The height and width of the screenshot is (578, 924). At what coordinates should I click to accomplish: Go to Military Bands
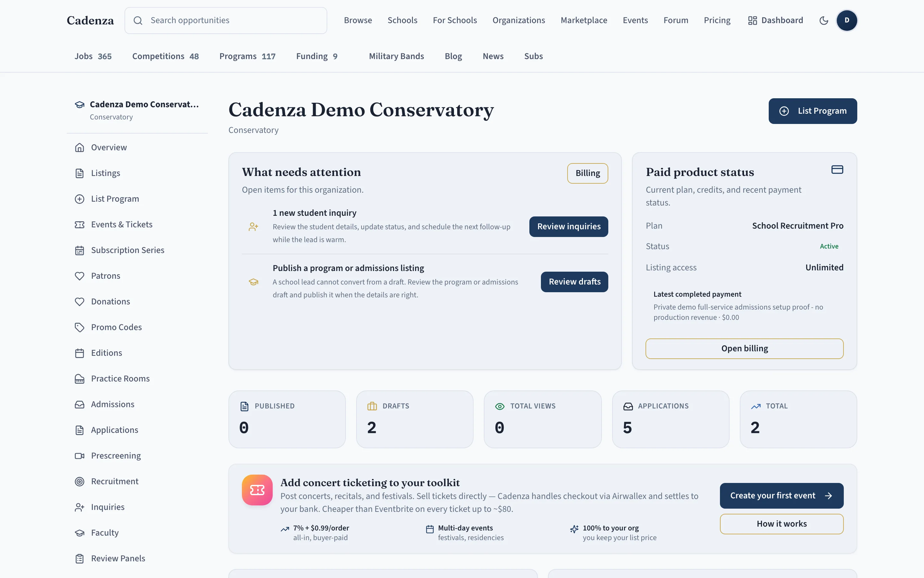[x=396, y=56]
